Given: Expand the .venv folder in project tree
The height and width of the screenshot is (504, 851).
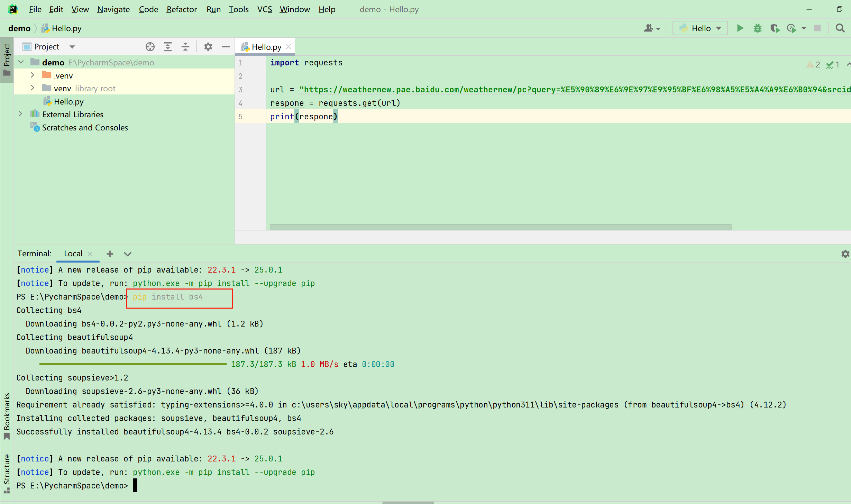Looking at the screenshot, I should (32, 75).
